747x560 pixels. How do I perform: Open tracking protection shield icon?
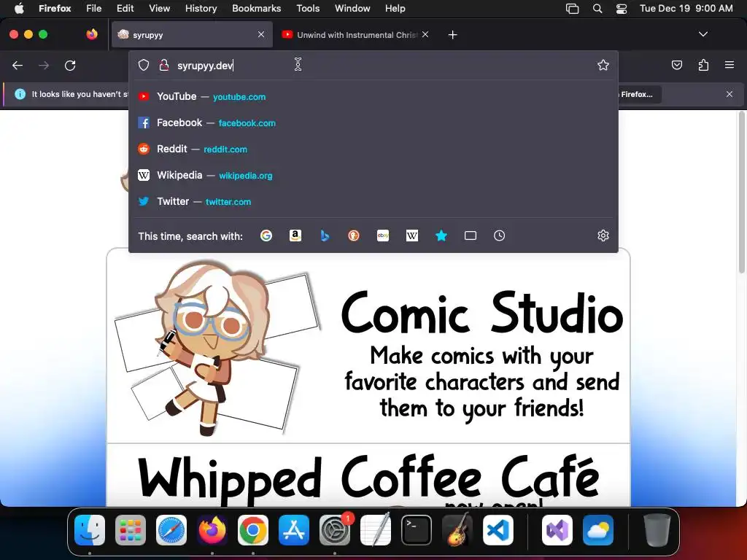point(144,65)
